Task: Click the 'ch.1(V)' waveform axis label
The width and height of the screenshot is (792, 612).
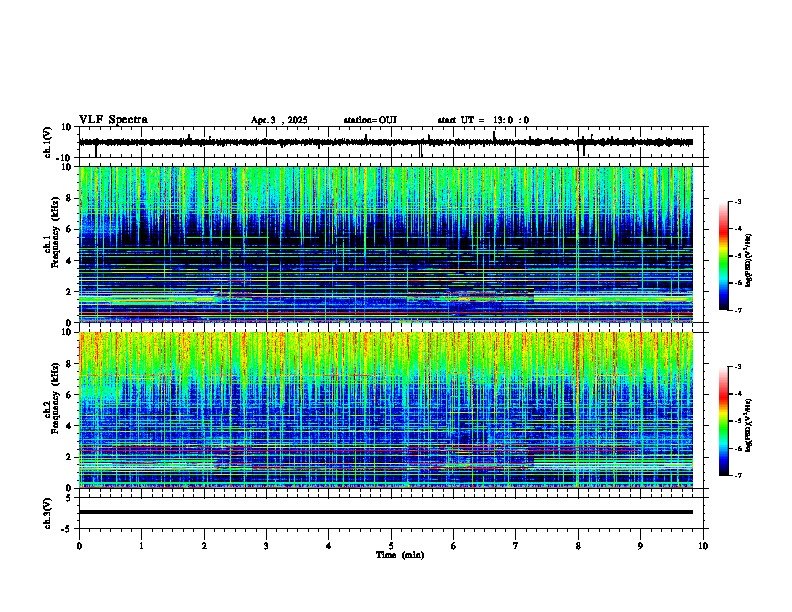Action: point(48,142)
